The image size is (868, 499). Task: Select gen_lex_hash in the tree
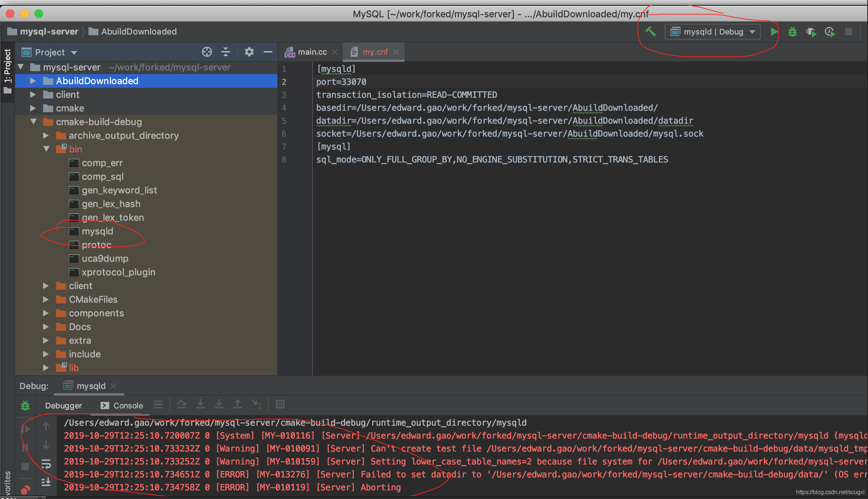pos(111,204)
